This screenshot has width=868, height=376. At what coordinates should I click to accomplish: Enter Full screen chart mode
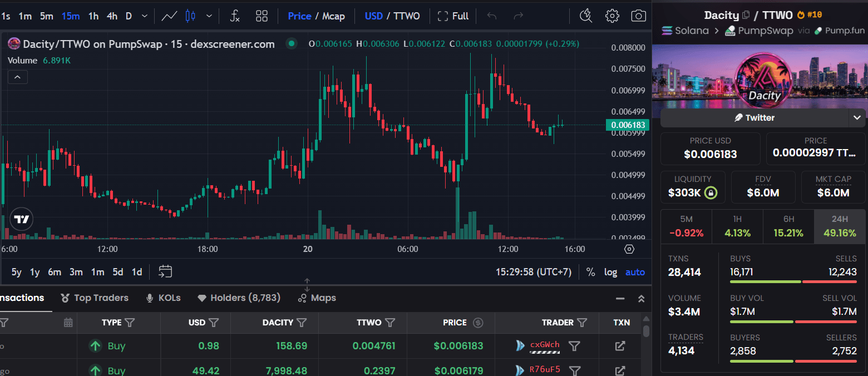coord(453,16)
